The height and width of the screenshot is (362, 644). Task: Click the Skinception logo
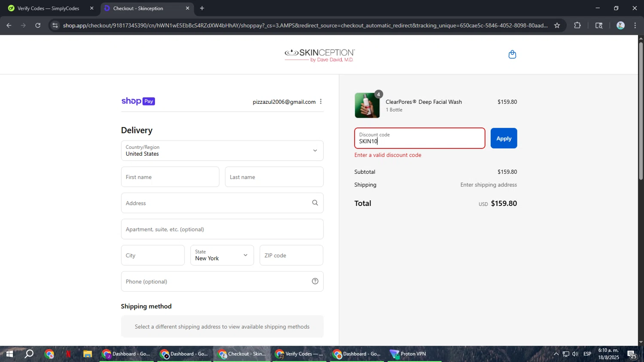[x=320, y=55]
